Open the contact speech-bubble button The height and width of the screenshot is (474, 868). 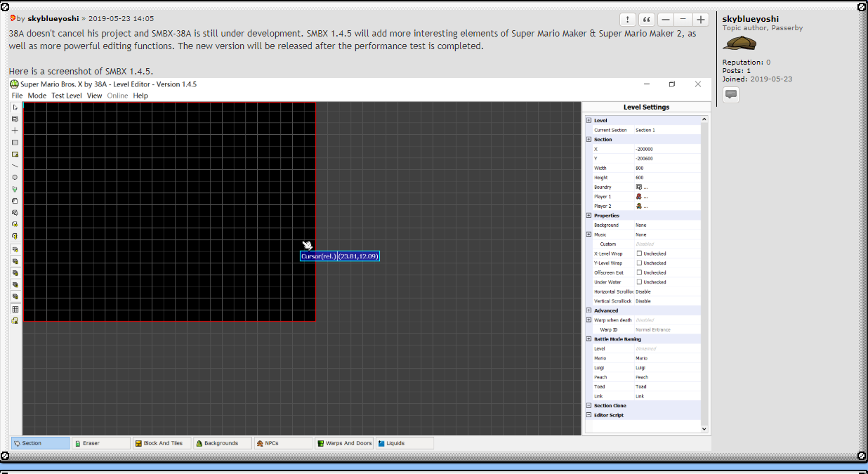[x=731, y=94]
